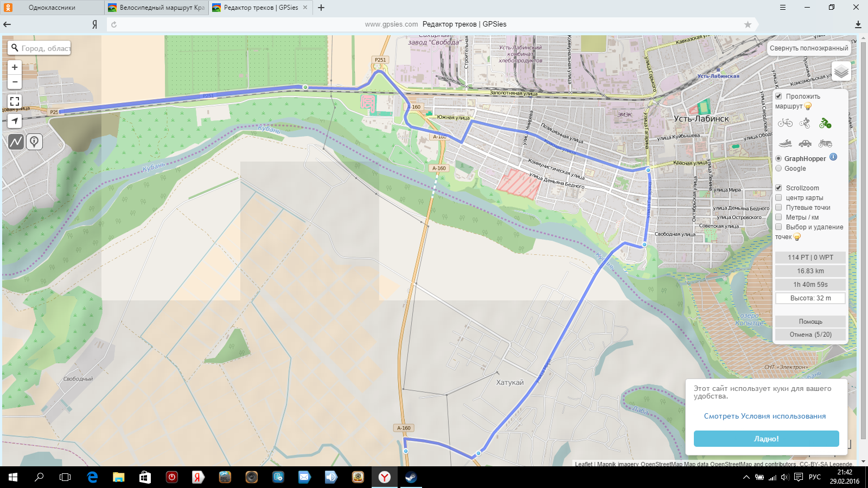Screen dimensions: 868x488
Task: Enable the Путевые точки checkbox
Action: (x=778, y=207)
